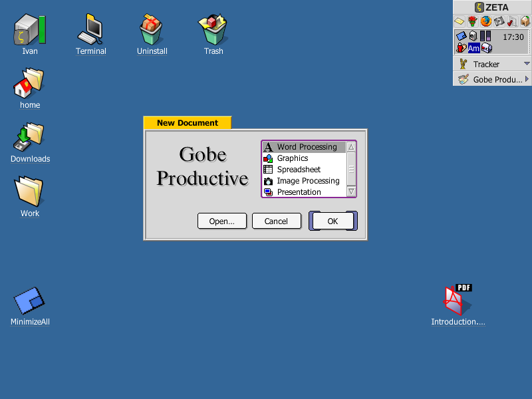Click the red checkmark document launcher icon
532x399 pixels.
[x=512, y=21]
